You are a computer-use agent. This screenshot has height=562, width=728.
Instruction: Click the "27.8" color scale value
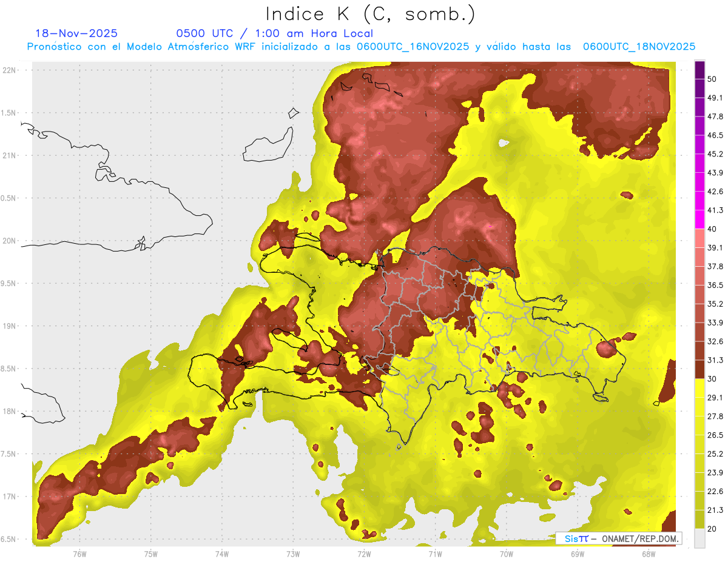(x=715, y=416)
